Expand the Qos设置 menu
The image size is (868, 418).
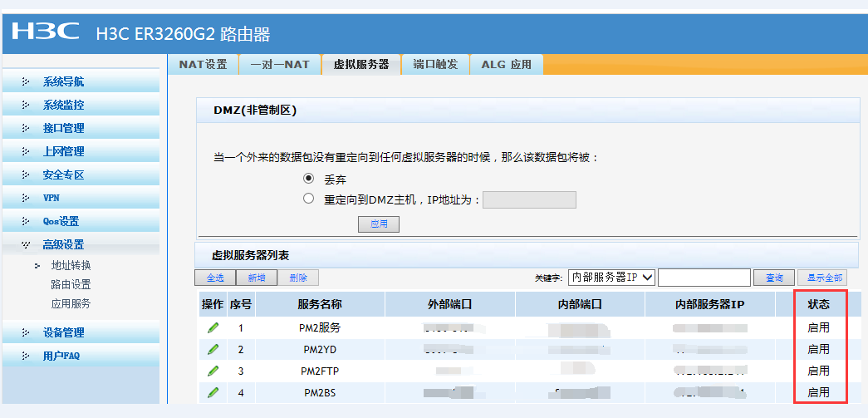pyautogui.click(x=81, y=221)
